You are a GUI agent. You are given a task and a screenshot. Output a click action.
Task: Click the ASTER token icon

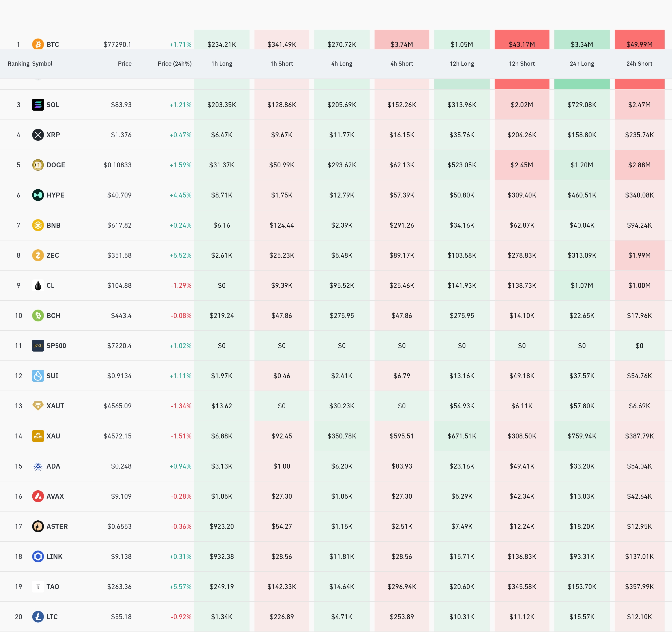pos(38,526)
